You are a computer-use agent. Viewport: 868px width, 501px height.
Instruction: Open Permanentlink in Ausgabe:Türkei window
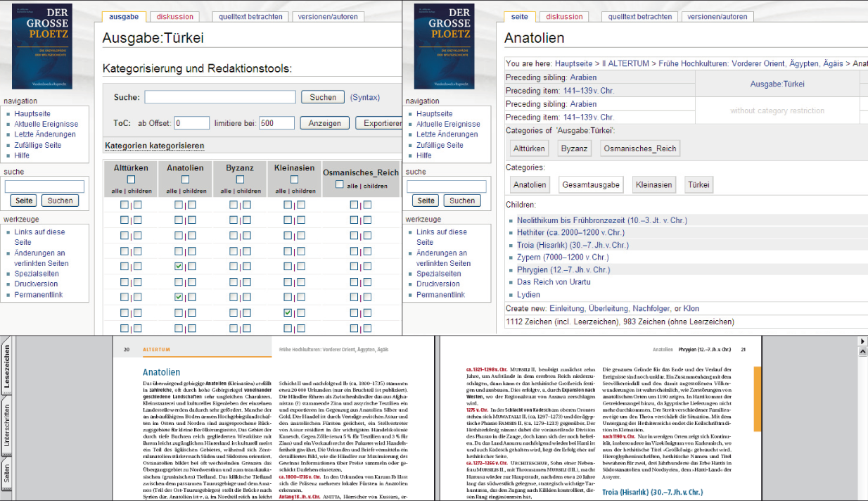click(39, 295)
